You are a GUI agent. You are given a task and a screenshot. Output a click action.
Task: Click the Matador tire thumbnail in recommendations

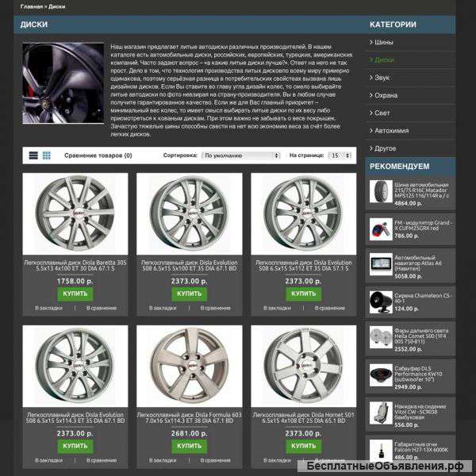(380, 192)
